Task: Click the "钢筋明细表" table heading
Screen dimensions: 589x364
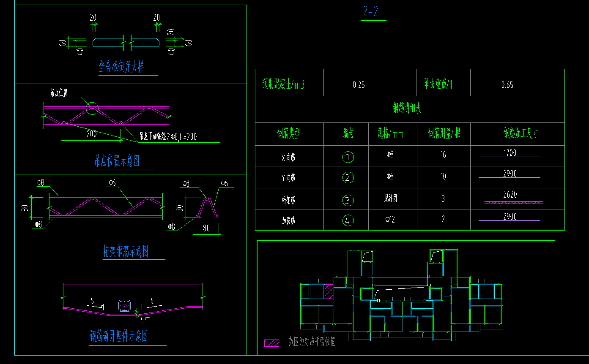Action: pos(407,109)
